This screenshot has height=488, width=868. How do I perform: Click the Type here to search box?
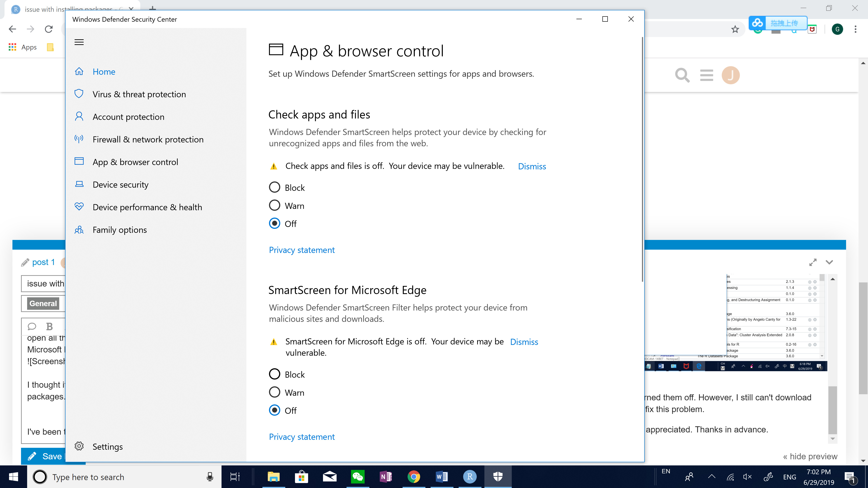[124, 477]
